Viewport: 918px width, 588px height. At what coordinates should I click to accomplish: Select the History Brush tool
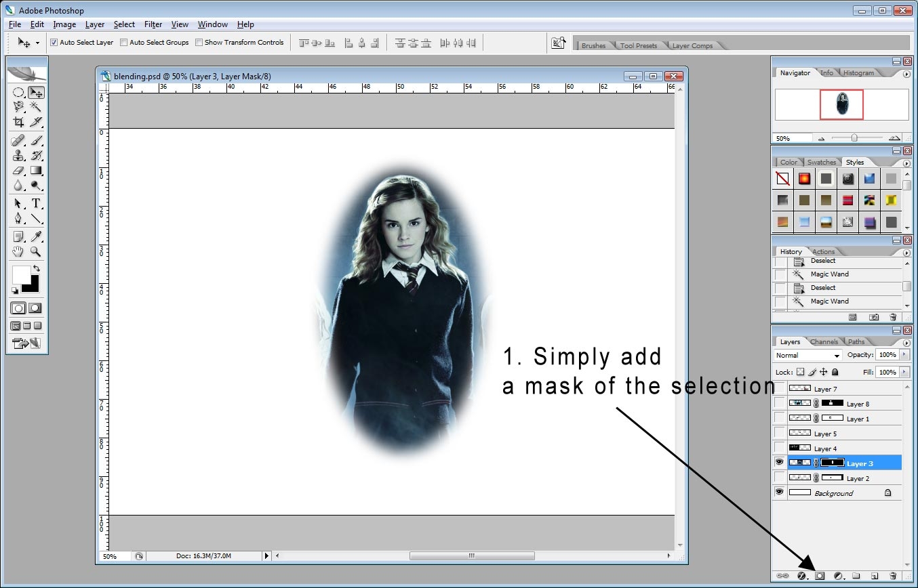[x=36, y=156]
